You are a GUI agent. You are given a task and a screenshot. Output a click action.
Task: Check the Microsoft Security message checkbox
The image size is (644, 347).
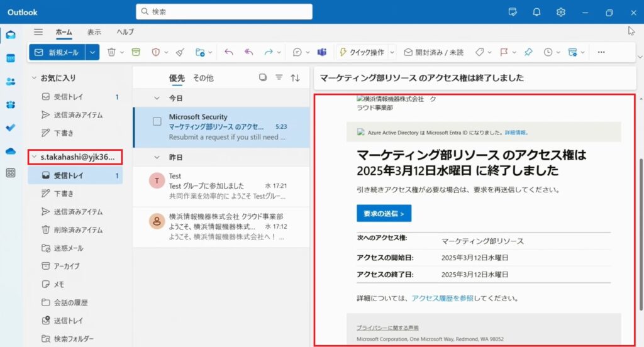tap(157, 121)
